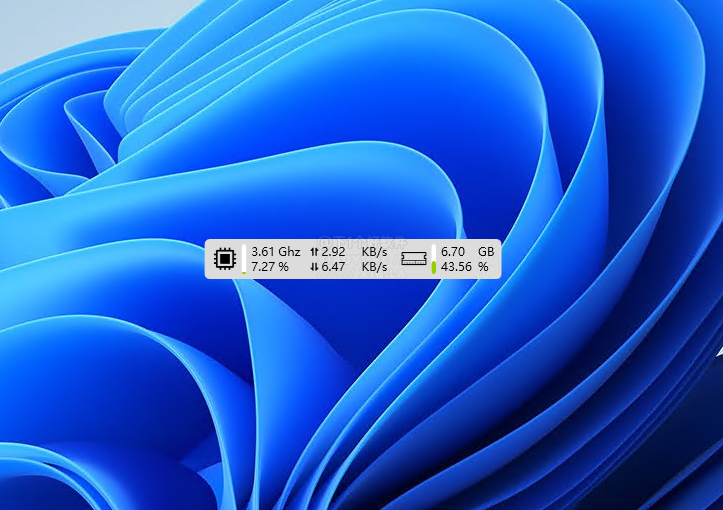Click the CPU chip icon in the widget
The width and height of the screenshot is (723, 510).
225,259
